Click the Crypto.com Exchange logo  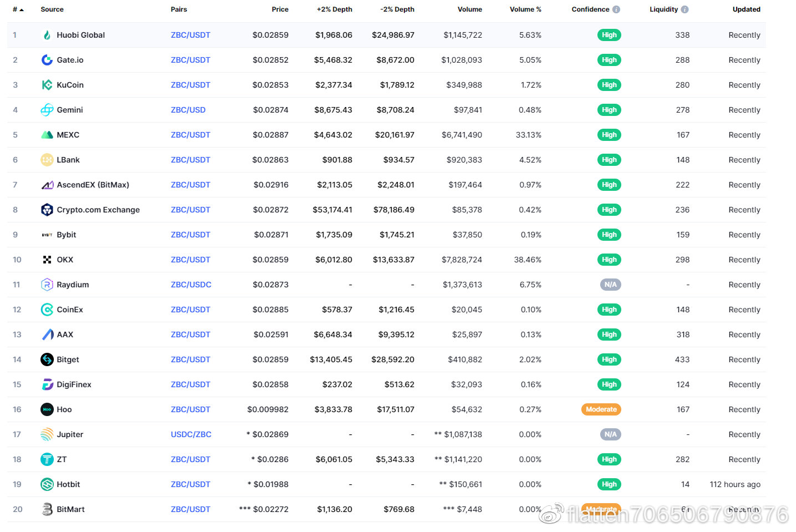tap(47, 210)
